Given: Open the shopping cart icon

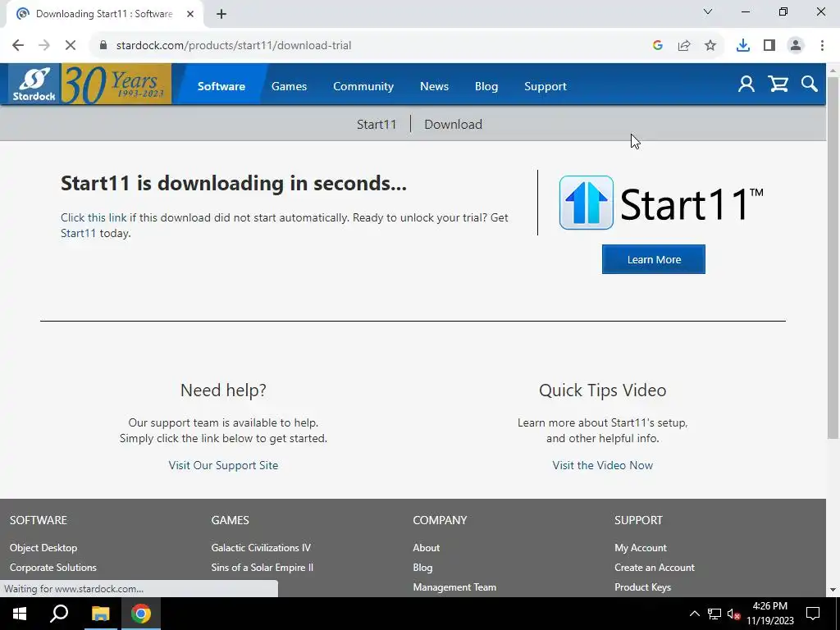Looking at the screenshot, I should pos(778,84).
